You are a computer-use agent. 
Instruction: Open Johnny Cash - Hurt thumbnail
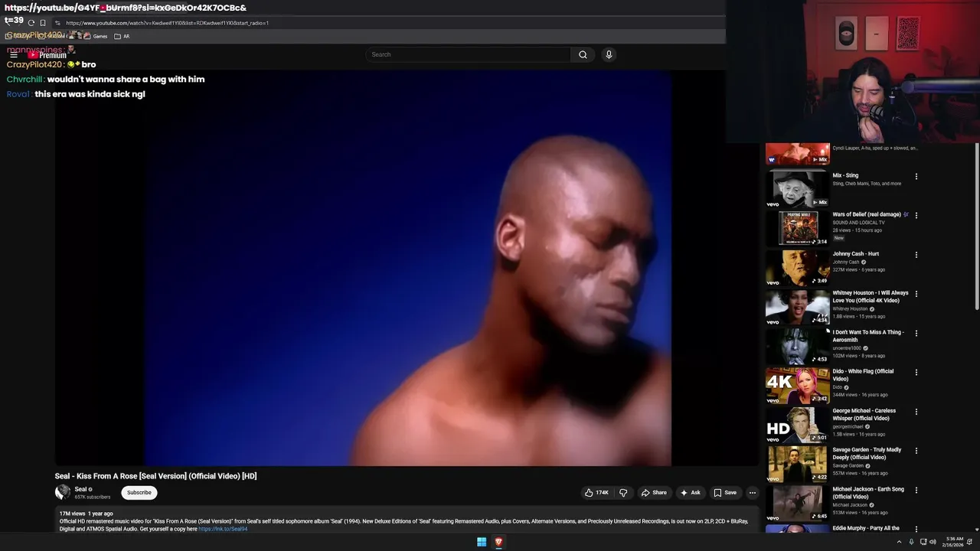click(798, 267)
